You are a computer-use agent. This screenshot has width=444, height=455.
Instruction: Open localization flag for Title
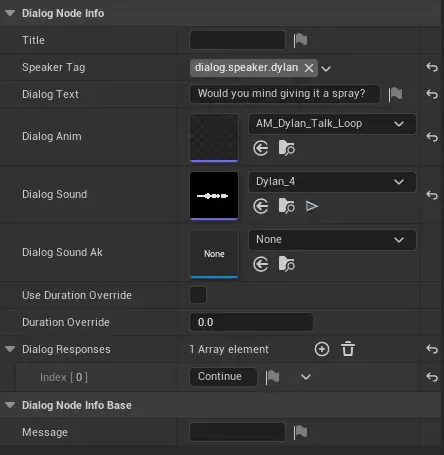pos(300,40)
